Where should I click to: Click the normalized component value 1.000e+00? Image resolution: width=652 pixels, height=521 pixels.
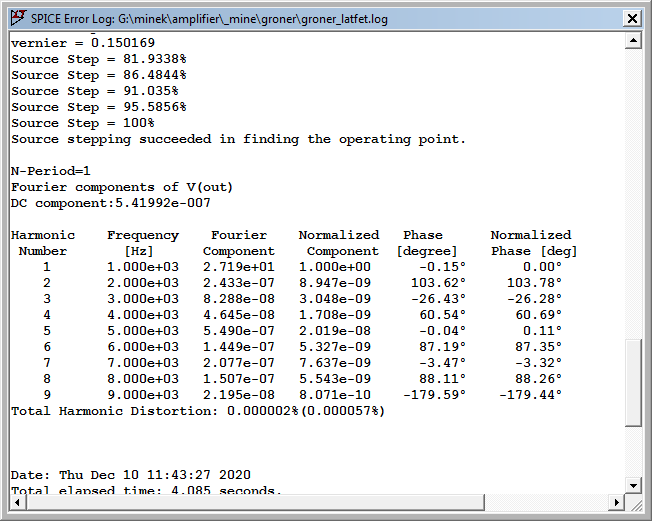pos(335,267)
